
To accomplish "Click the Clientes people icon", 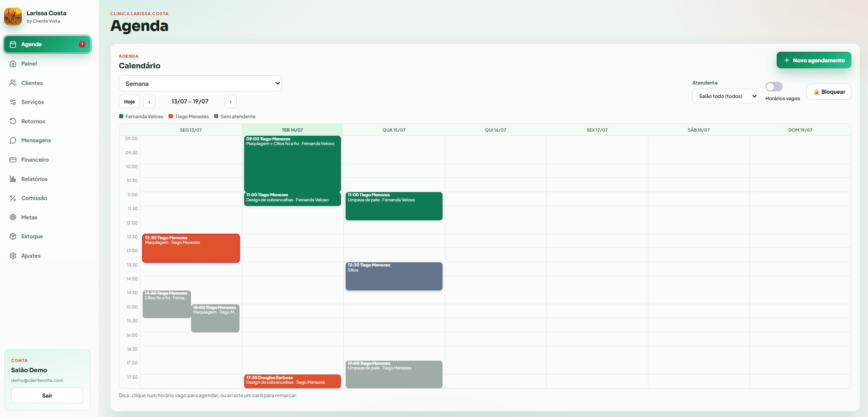I will click(13, 83).
